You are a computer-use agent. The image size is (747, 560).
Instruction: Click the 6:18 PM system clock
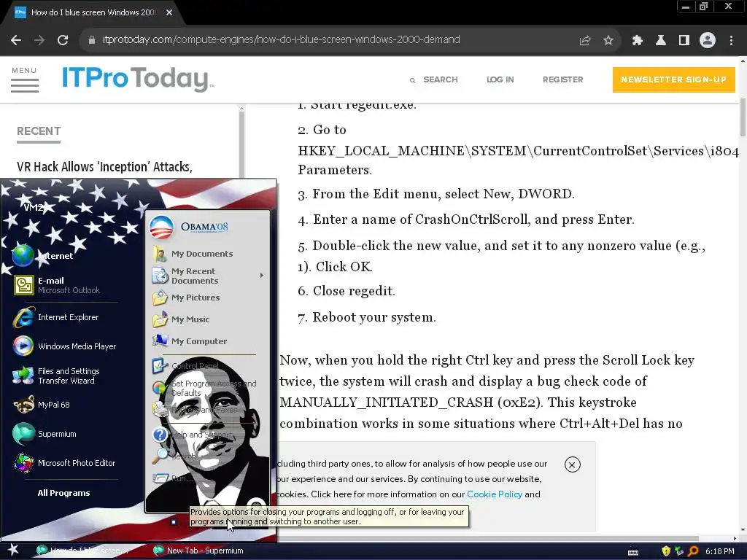[719, 551]
